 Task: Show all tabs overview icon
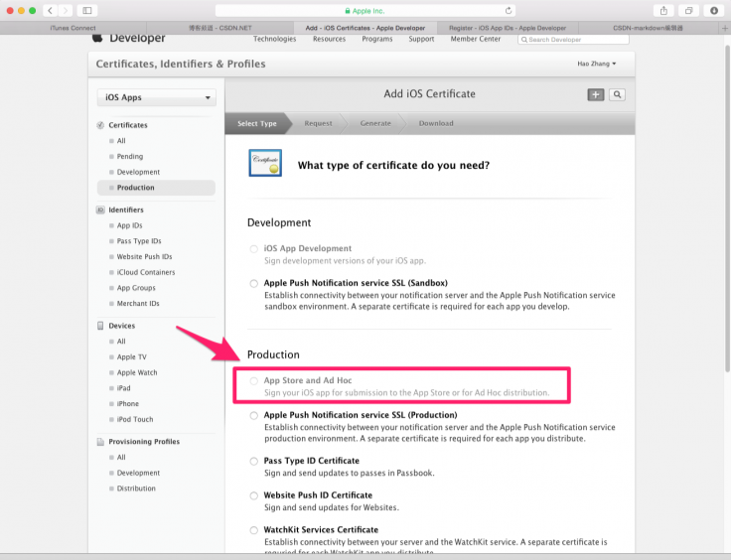688,10
